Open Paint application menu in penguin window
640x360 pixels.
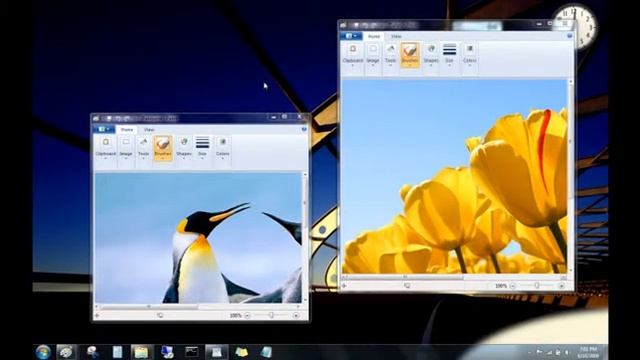tap(104, 129)
